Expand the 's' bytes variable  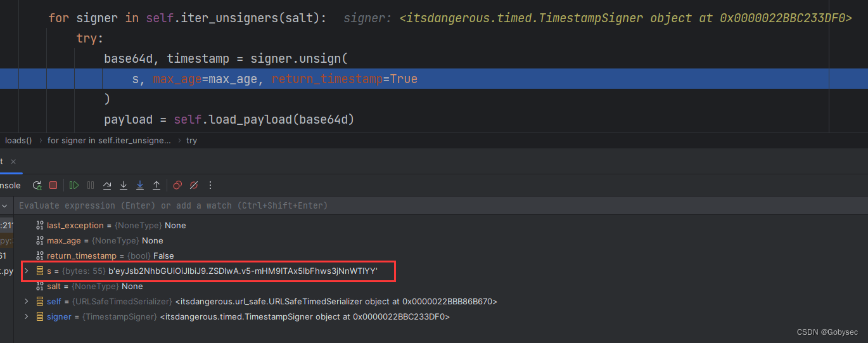point(26,271)
